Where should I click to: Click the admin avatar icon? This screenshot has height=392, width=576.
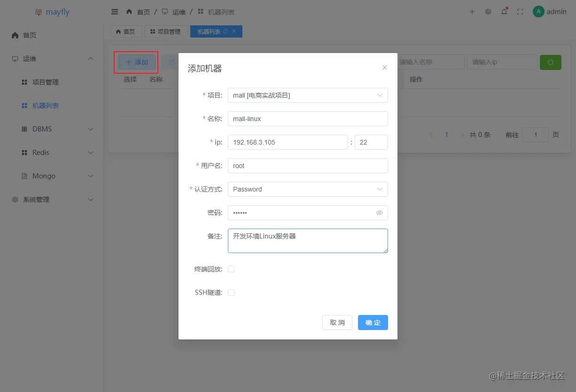(x=538, y=12)
